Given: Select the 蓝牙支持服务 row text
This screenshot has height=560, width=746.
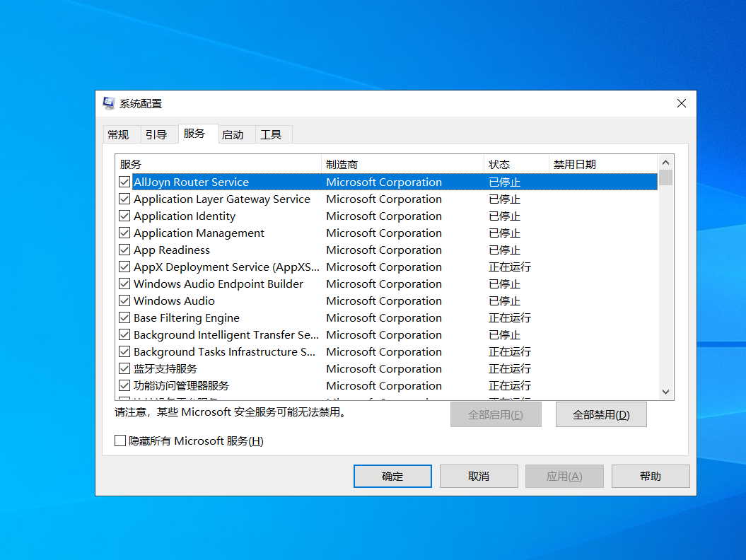Looking at the screenshot, I should (x=165, y=368).
